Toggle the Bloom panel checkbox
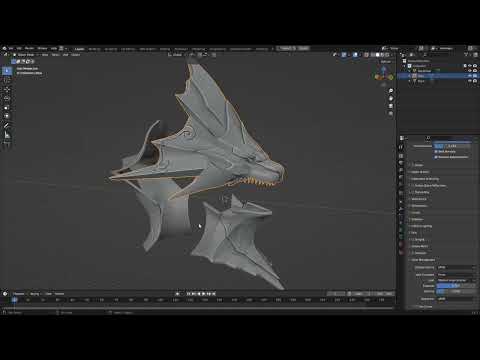Screen dimensions: 480x360 coord(413,165)
